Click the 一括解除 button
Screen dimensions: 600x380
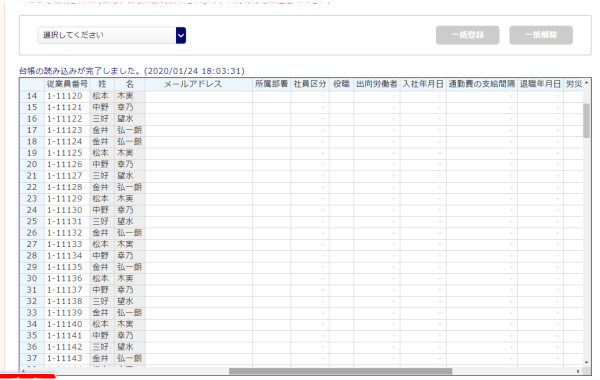click(541, 35)
